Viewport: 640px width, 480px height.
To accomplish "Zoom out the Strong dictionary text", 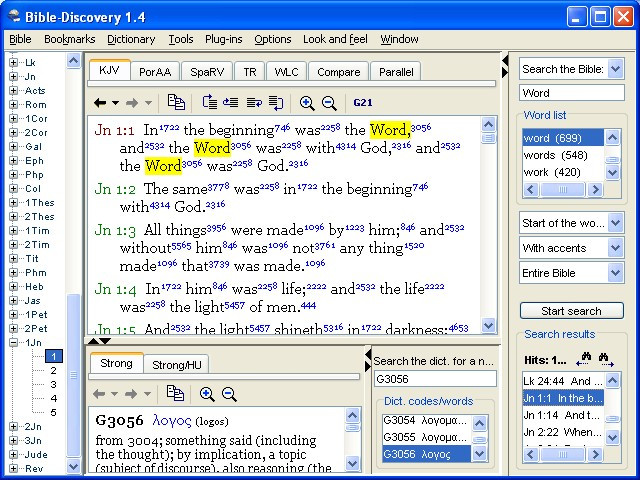I will [229, 394].
